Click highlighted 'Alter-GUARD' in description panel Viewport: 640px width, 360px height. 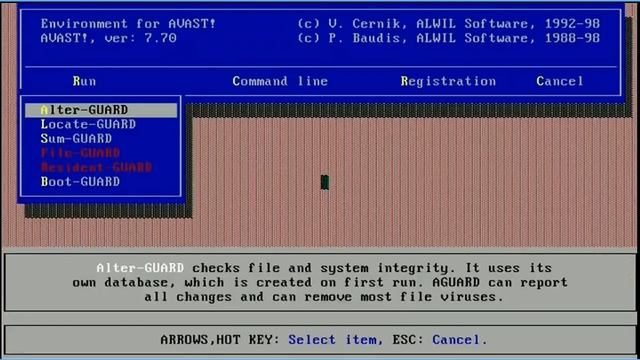pyautogui.click(x=140, y=268)
